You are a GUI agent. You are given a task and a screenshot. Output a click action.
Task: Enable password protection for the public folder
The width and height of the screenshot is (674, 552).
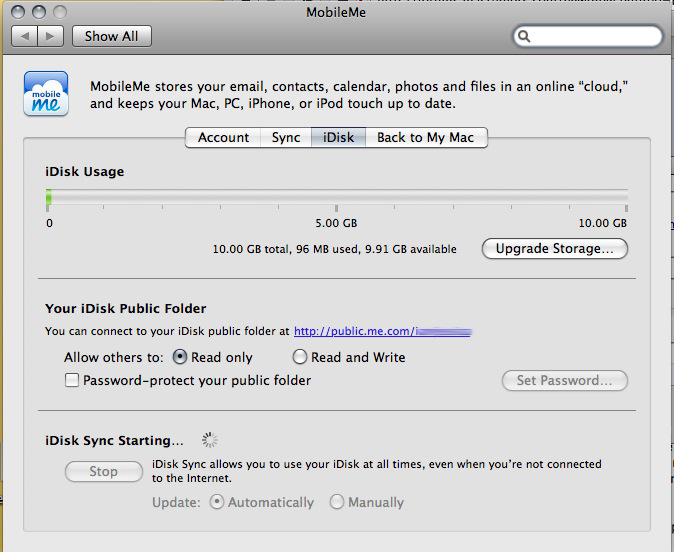pos(188,380)
